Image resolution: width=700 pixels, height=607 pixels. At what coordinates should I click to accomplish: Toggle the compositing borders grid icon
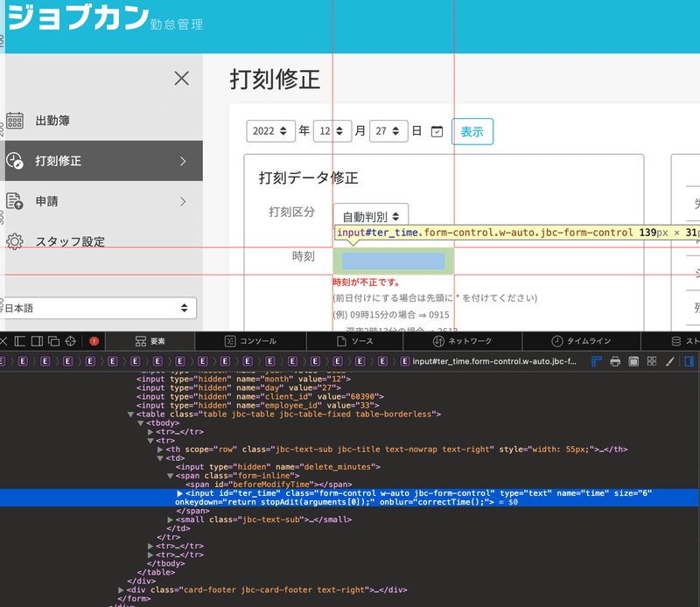[652, 361]
